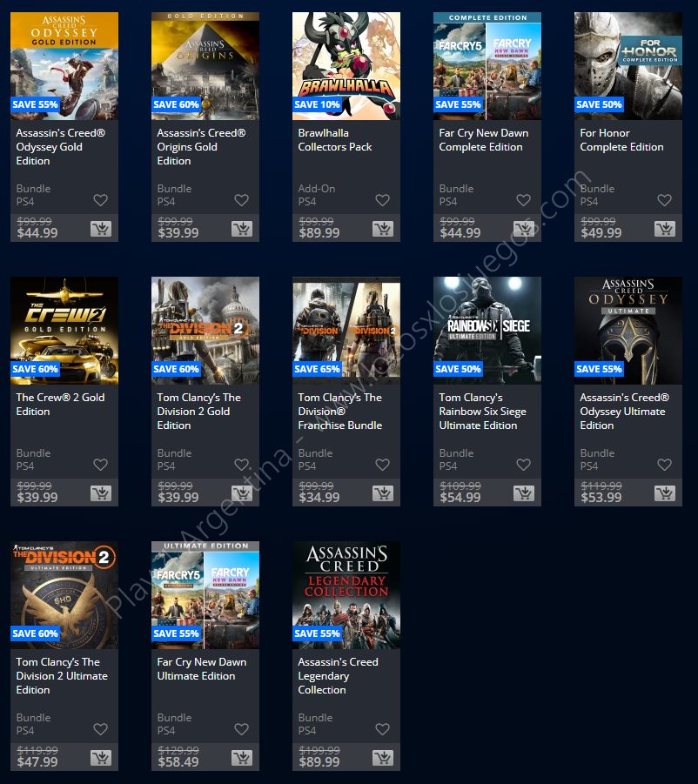The width and height of the screenshot is (698, 784).
Task: Add Rainbow Six Siege Ultimate Edition to cart
Action: pos(524,493)
